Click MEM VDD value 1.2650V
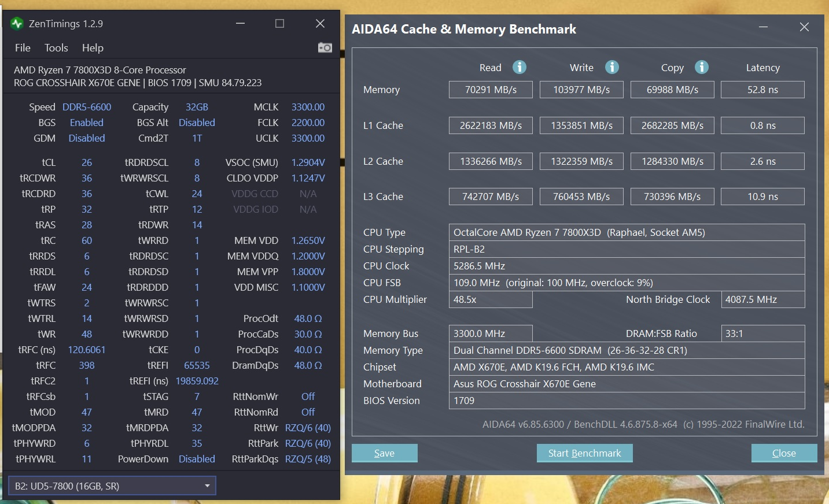 [308, 240]
